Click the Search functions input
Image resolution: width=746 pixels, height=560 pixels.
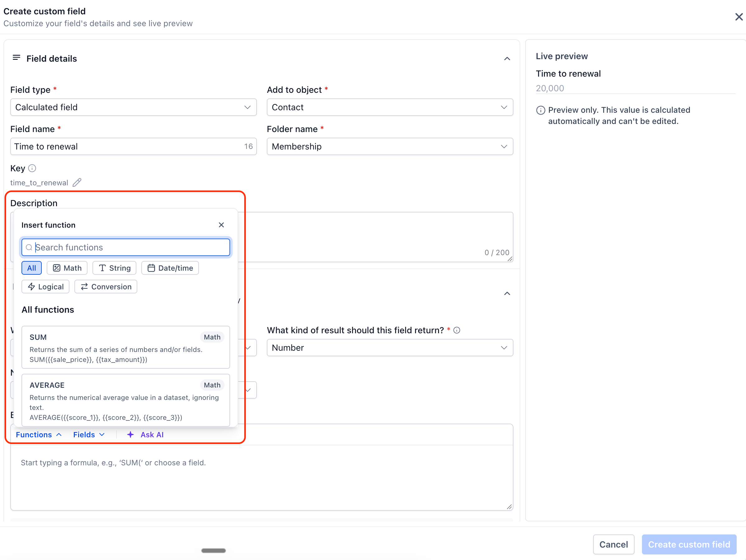pyautogui.click(x=126, y=247)
